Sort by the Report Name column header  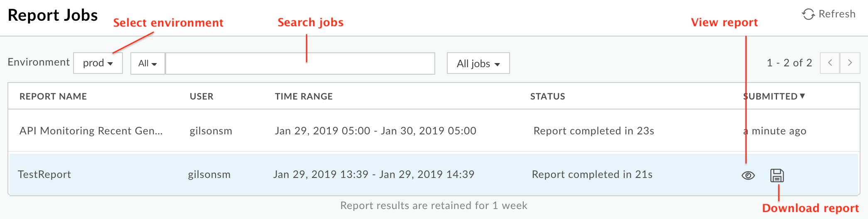coord(53,97)
